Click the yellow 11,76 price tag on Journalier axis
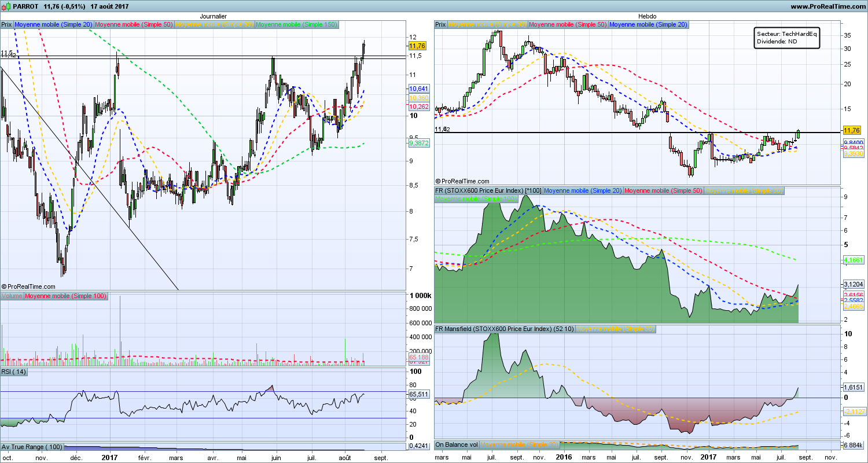This screenshot has width=868, height=463. click(x=417, y=46)
